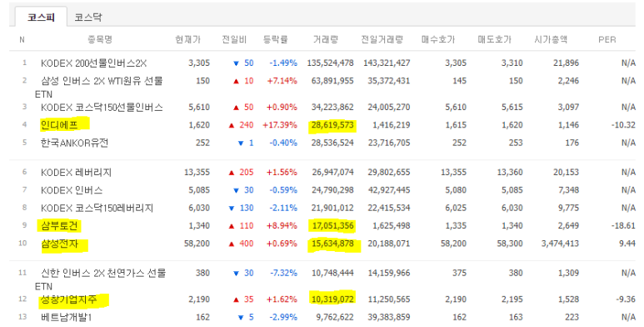Click the -7.32% change rate cell
644x327 pixels.
(283, 273)
